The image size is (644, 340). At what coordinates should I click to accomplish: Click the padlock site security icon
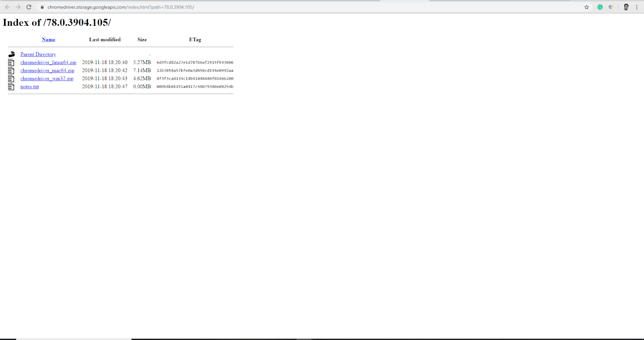point(42,7)
